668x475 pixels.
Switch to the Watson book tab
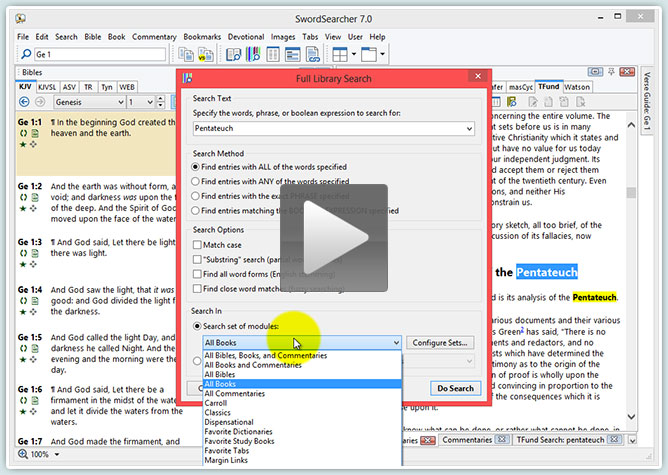[577, 87]
